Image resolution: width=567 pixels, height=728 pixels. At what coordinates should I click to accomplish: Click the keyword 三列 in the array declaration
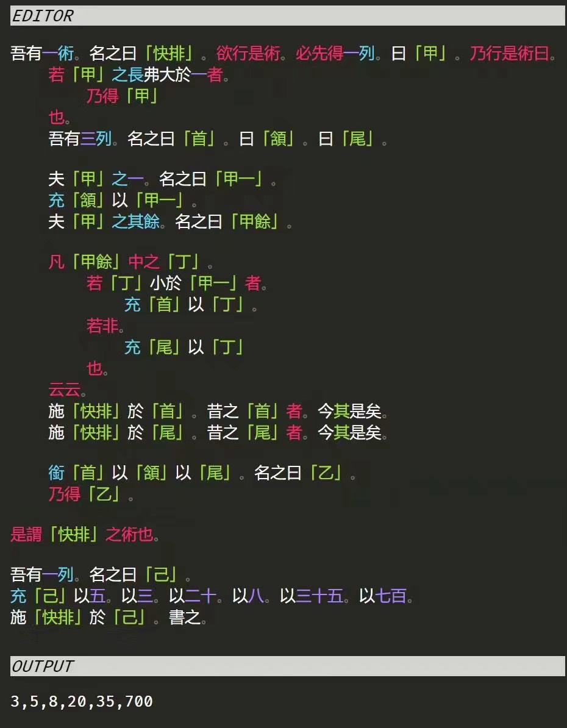(x=96, y=138)
